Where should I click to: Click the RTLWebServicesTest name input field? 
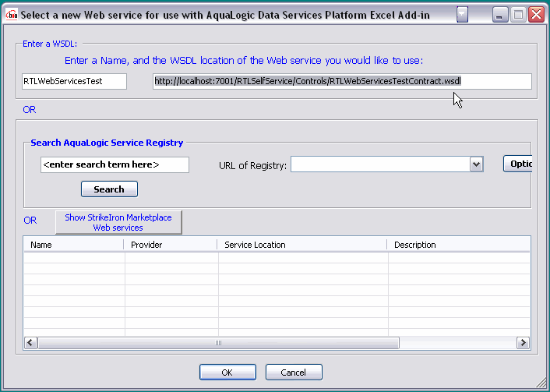[74, 81]
